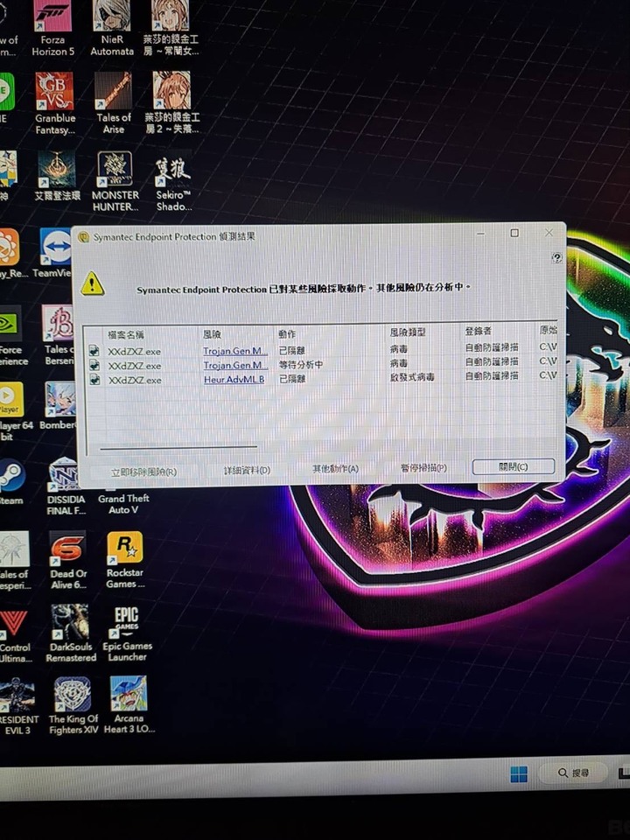
Task: Click 關閉(C) button in Symantec dialog
Action: pyautogui.click(x=514, y=466)
